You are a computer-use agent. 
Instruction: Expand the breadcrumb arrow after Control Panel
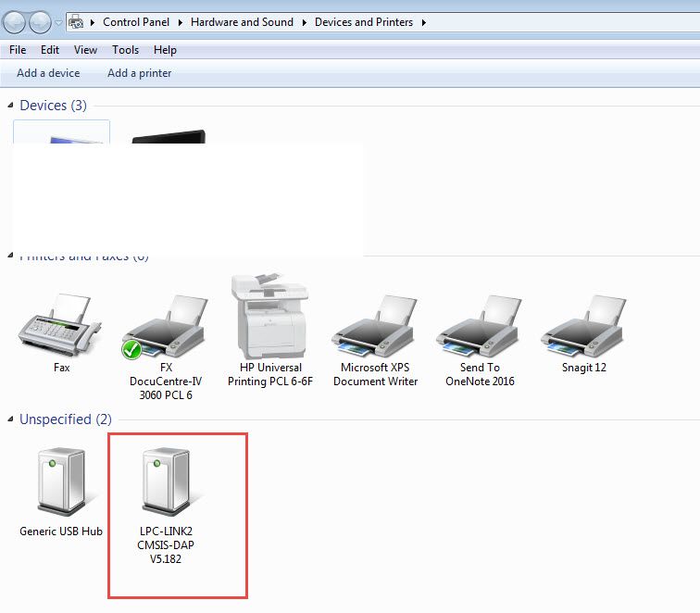pos(181,22)
